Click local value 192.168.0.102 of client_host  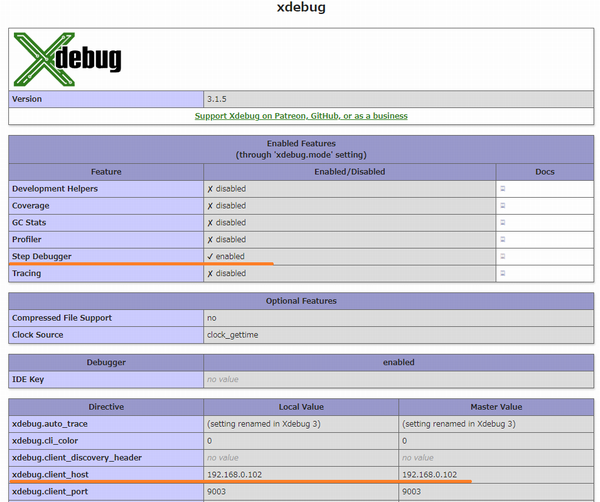(235, 474)
